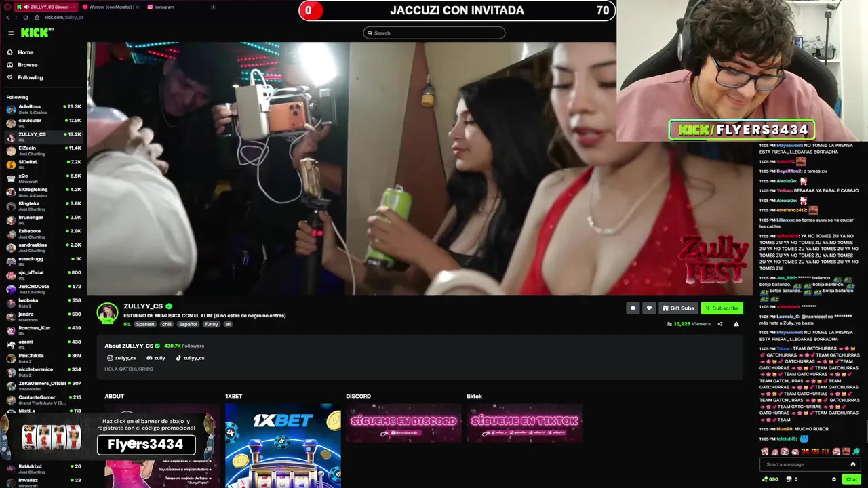This screenshot has height=488, width=868.
Task: Open sjc_official channel in Following list
Action: pyautogui.click(x=43, y=274)
